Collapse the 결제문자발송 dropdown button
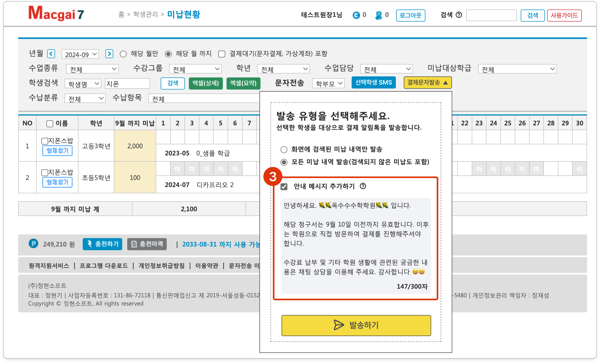This screenshot has height=364, width=600. (427, 83)
